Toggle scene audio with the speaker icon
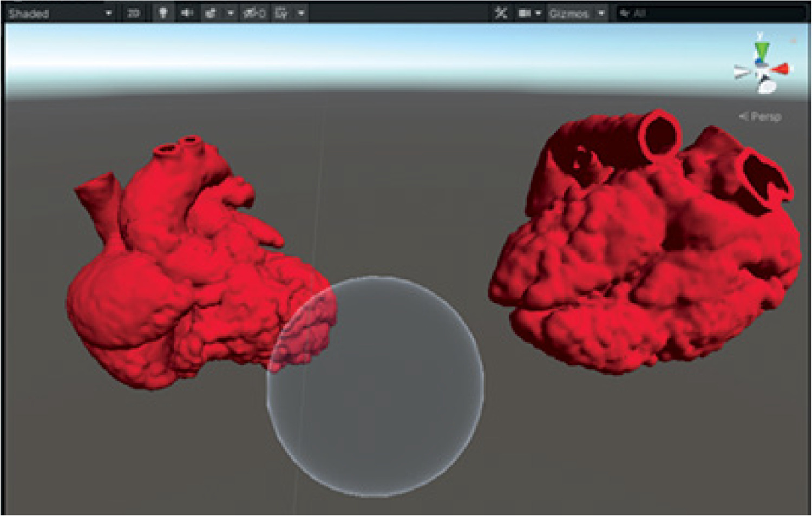Image resolution: width=812 pixels, height=516 pixels. 187,13
